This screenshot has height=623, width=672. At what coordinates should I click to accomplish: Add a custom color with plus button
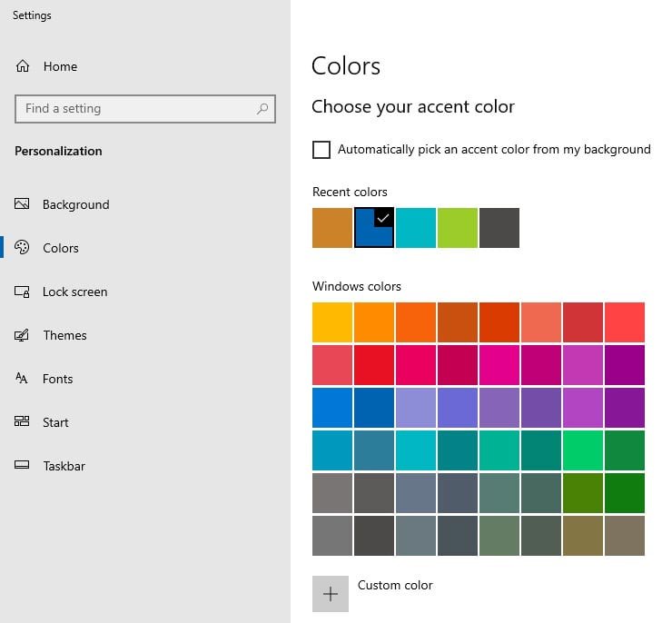331,594
